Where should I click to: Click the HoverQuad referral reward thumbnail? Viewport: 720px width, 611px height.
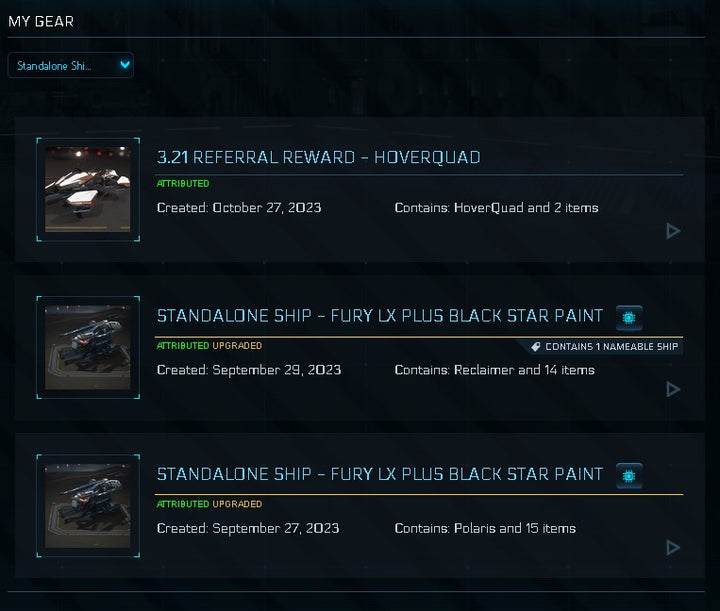[88, 189]
